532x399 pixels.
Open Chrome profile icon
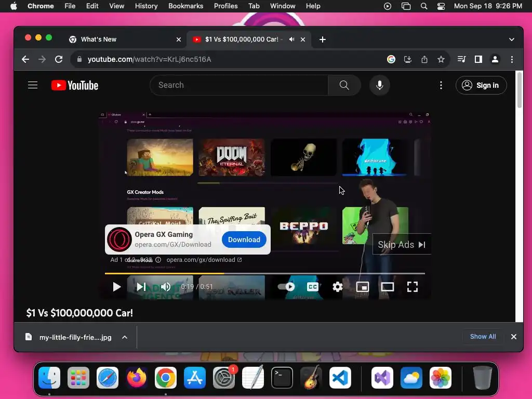coord(495,59)
